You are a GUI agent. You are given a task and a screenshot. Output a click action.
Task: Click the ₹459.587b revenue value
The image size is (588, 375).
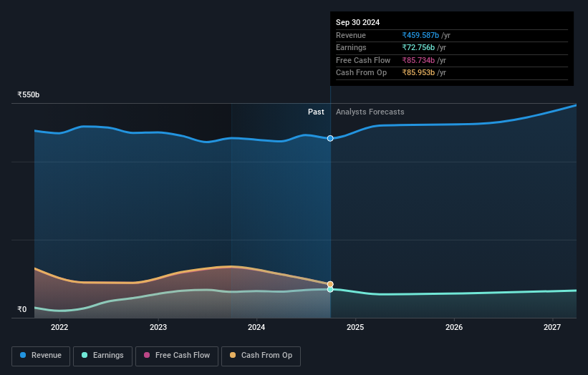(x=420, y=35)
